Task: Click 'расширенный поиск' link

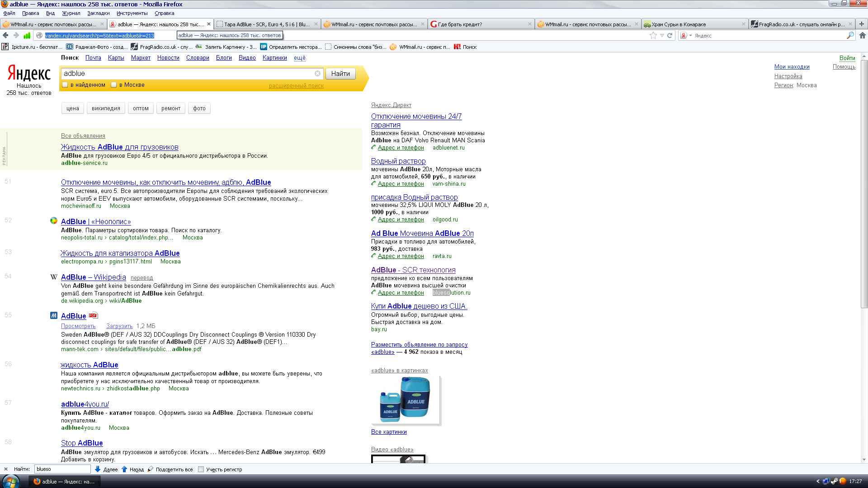Action: point(296,86)
